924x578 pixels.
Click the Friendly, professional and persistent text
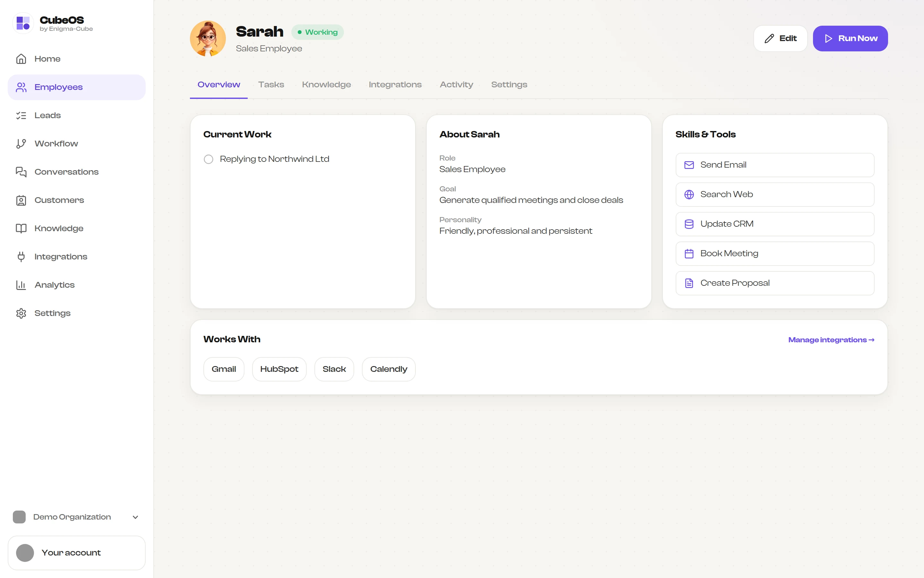coord(516,231)
